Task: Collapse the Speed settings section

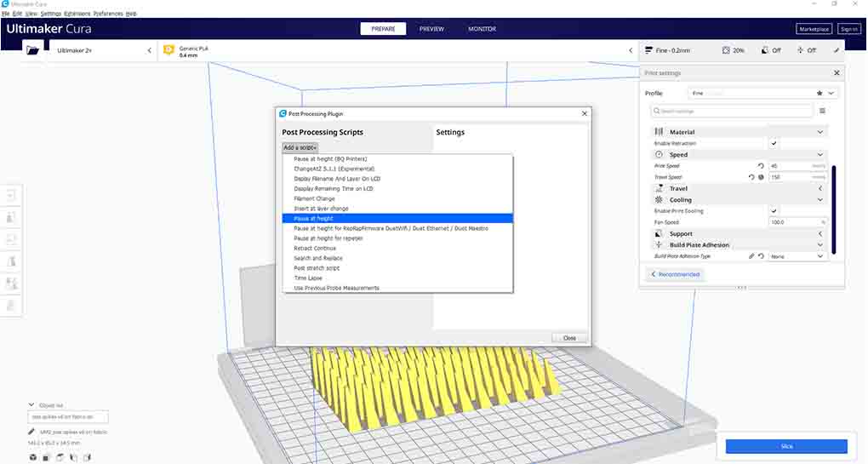Action: [820, 154]
